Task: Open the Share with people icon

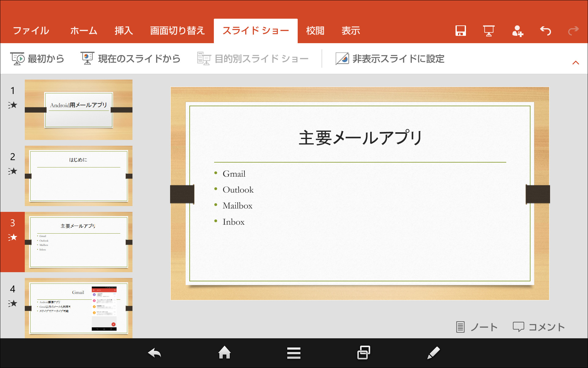Action: (518, 30)
